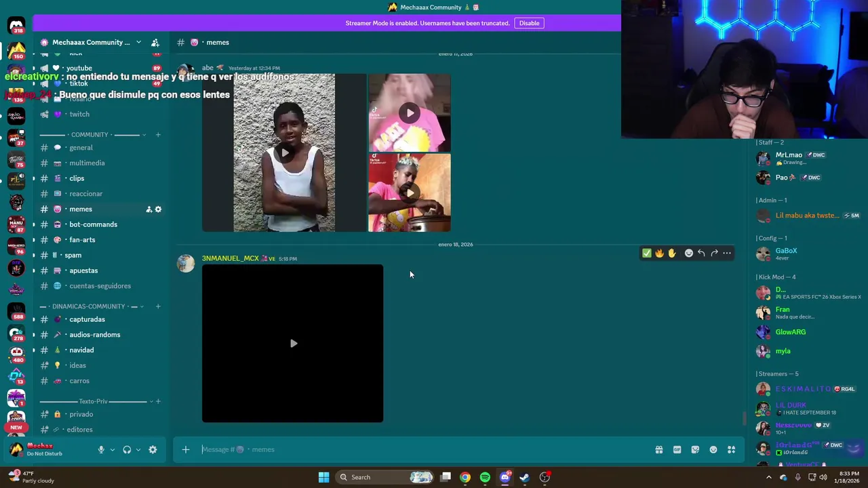Disable Streamer Mode via Disable button
Image resolution: width=868 pixels, height=488 pixels.
pyautogui.click(x=529, y=23)
